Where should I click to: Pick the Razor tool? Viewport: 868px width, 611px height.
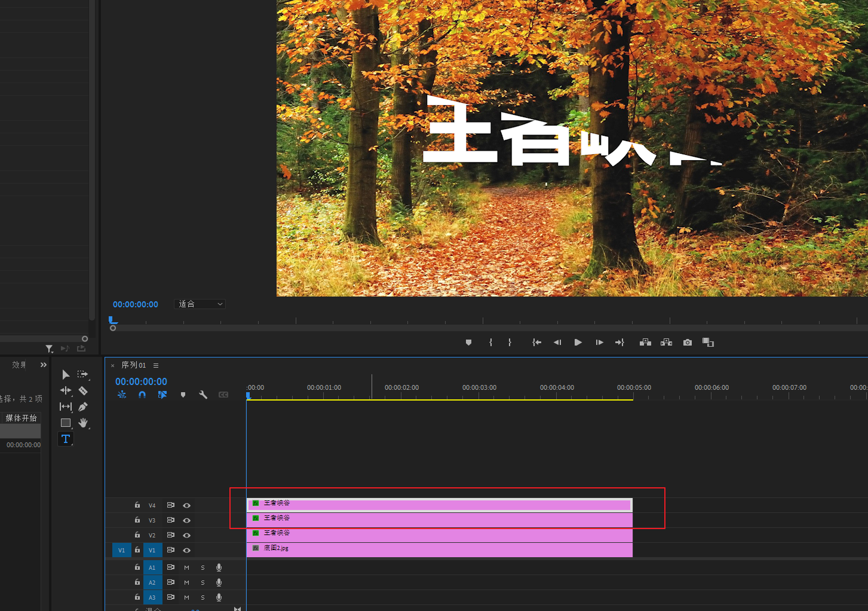pos(83,390)
